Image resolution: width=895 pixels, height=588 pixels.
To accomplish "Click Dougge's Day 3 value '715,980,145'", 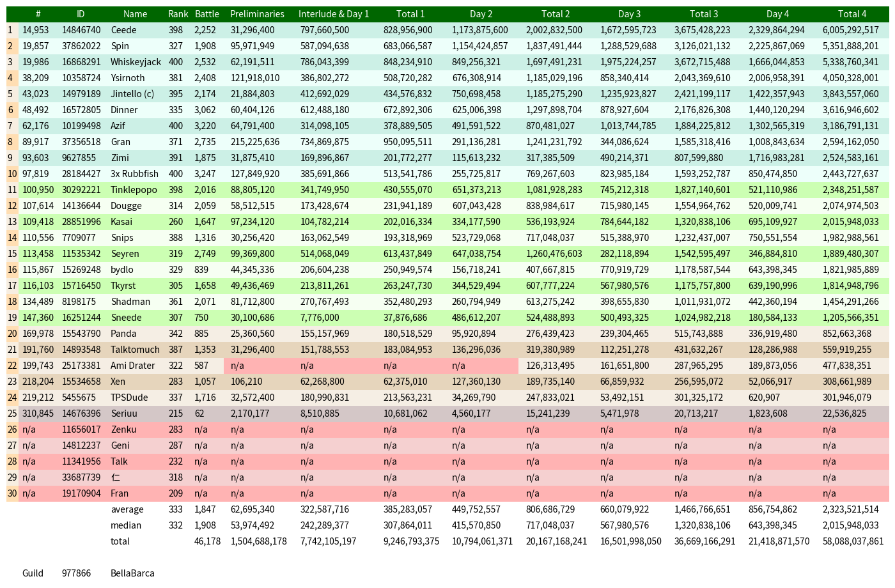I will pos(625,206).
